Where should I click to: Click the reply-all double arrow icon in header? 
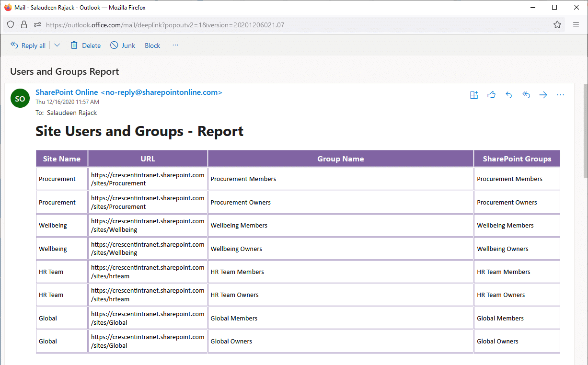pos(526,95)
